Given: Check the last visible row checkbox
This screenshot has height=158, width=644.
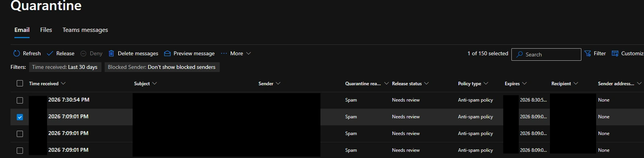Looking at the screenshot, I should click(20, 151).
